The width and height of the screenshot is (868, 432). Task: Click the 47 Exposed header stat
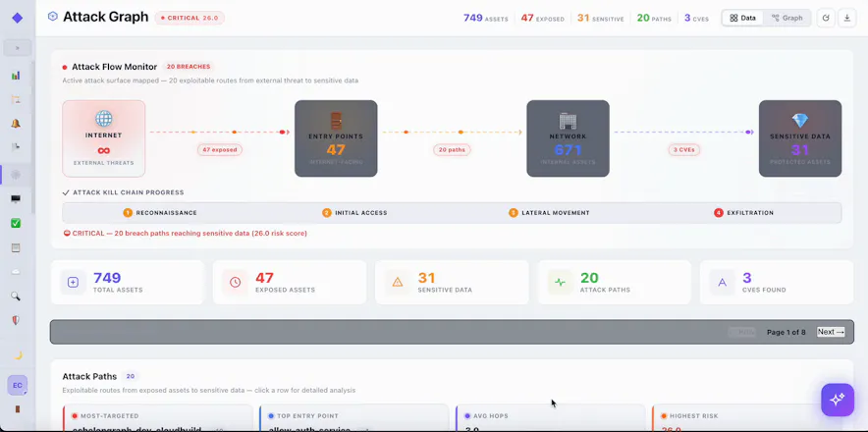pyautogui.click(x=542, y=18)
